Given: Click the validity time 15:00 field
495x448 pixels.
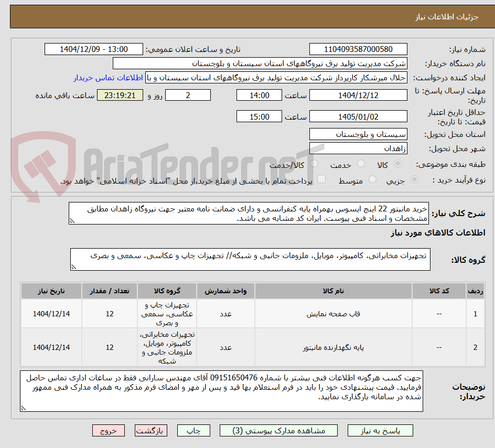Looking at the screenshot, I should (259, 116).
